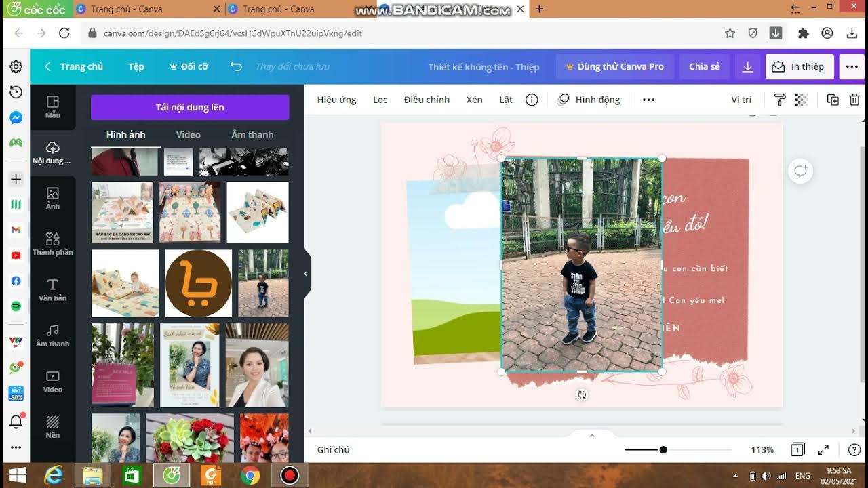Switch to the Âm thanh uploads tab
Viewport: 868px width, 488px height.
252,134
